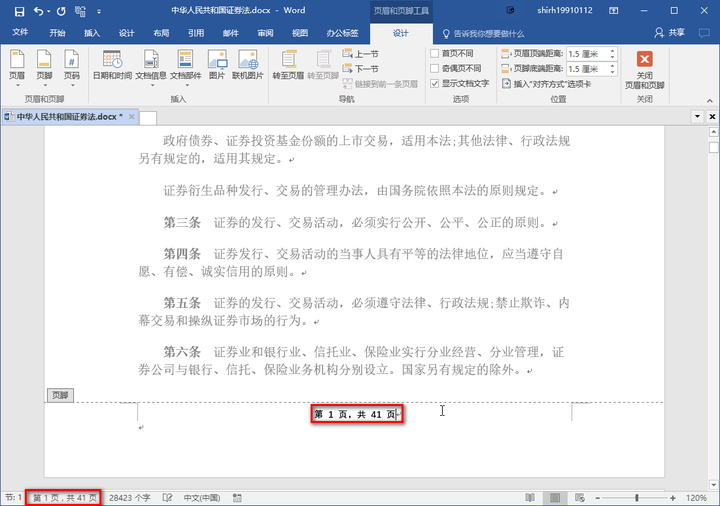720x506 pixels.
Task: Go to 上一节 previous section
Action: [x=361, y=54]
